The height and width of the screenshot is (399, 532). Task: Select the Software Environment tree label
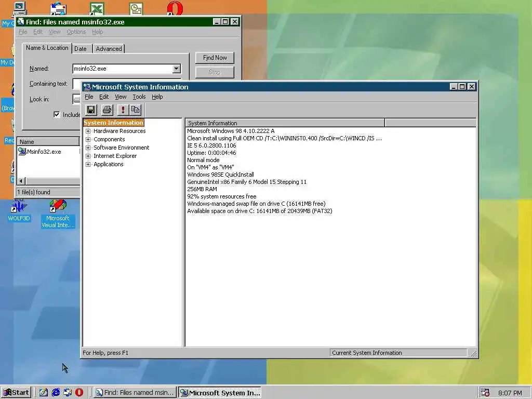tap(121, 148)
